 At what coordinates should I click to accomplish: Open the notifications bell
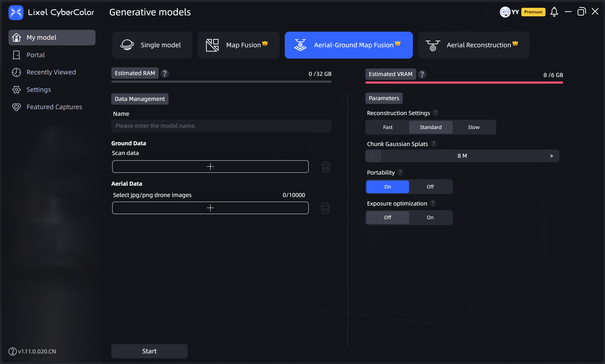pyautogui.click(x=554, y=12)
